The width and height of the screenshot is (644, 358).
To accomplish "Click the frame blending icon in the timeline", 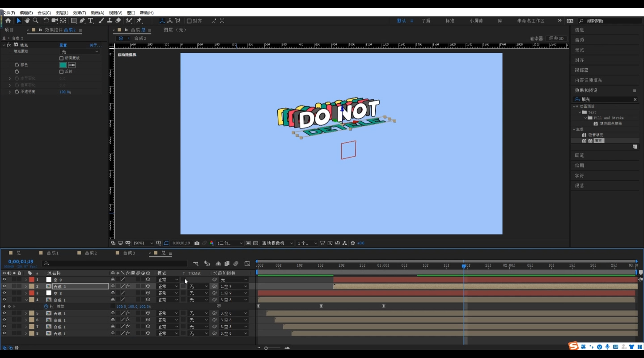I will 227,264.
